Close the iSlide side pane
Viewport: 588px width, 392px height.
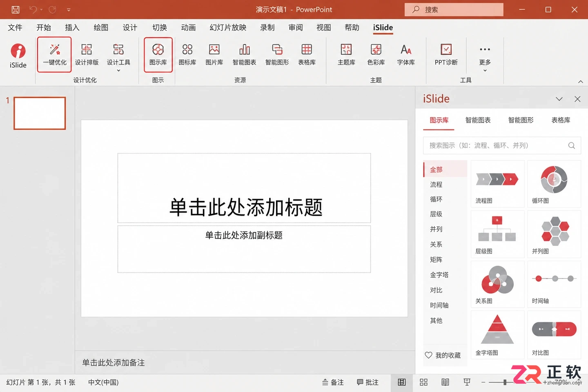577,99
